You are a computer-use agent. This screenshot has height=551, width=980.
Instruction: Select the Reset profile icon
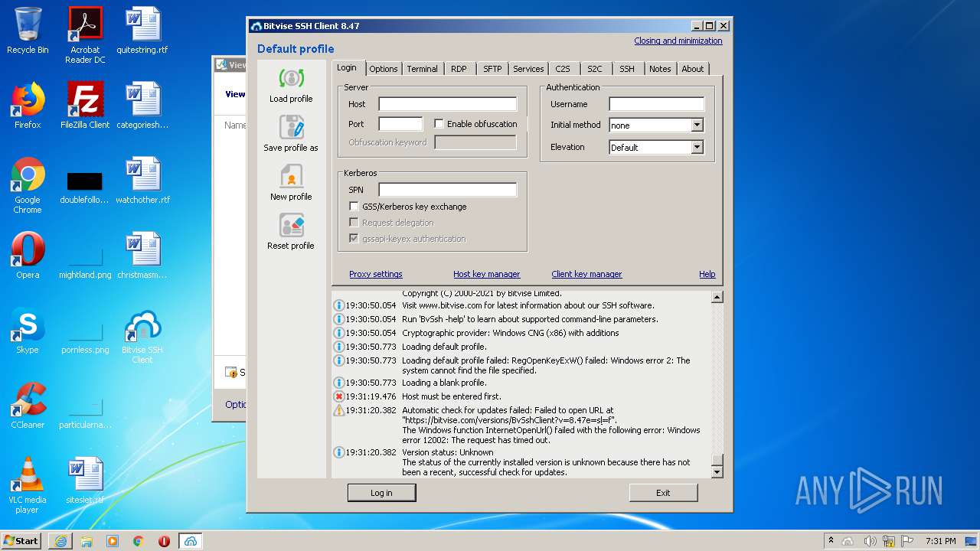click(x=291, y=226)
